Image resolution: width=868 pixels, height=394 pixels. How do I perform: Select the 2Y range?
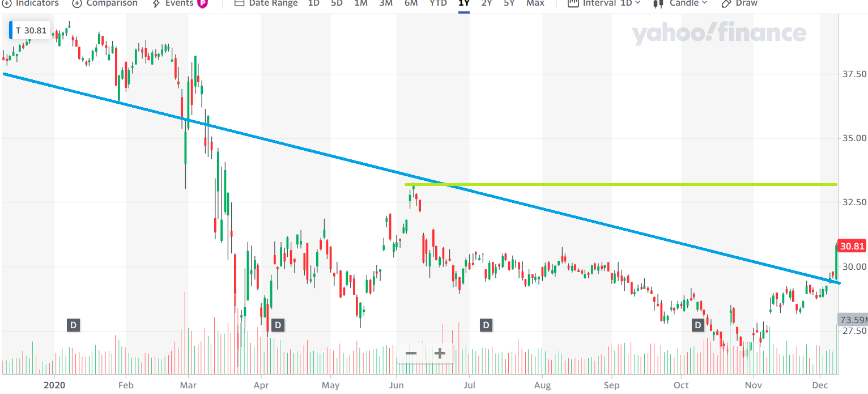pos(487,3)
